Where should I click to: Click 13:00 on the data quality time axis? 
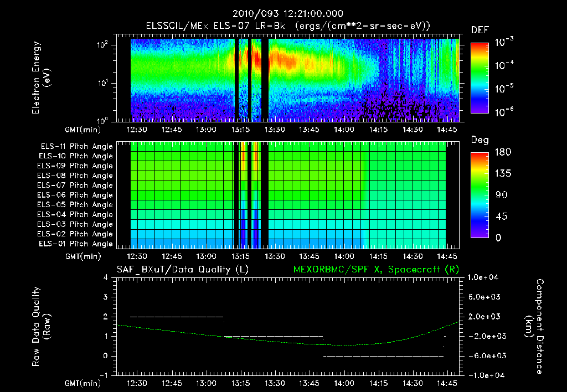click(x=206, y=383)
